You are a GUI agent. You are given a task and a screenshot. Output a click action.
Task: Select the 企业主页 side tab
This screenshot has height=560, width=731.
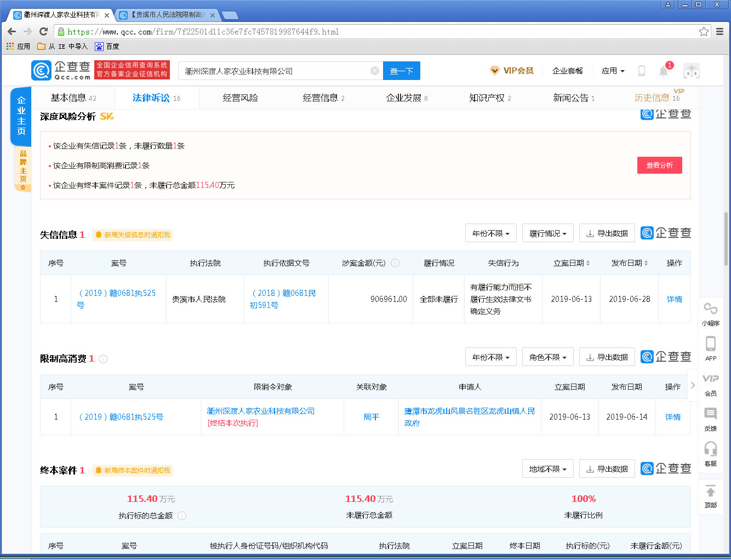click(x=21, y=116)
